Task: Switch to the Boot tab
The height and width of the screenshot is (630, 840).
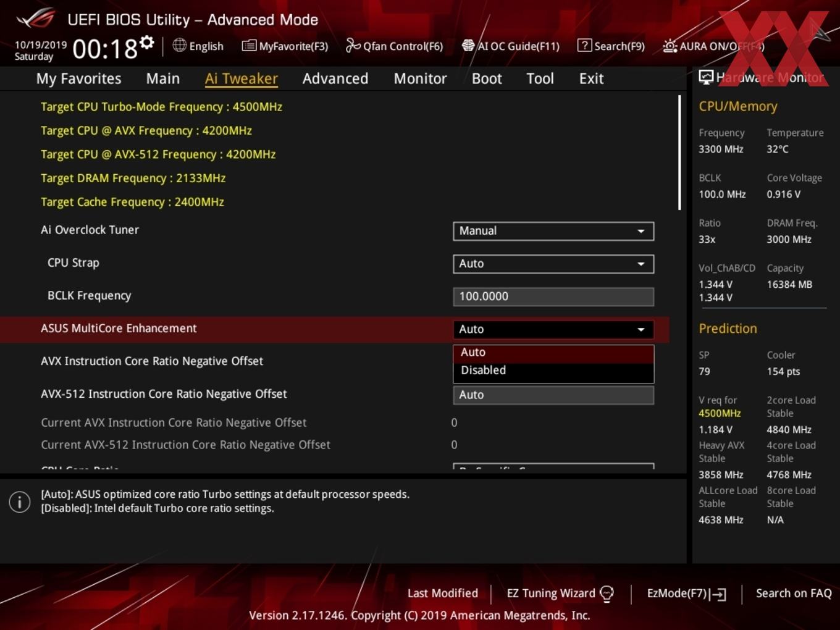Action: (x=487, y=78)
